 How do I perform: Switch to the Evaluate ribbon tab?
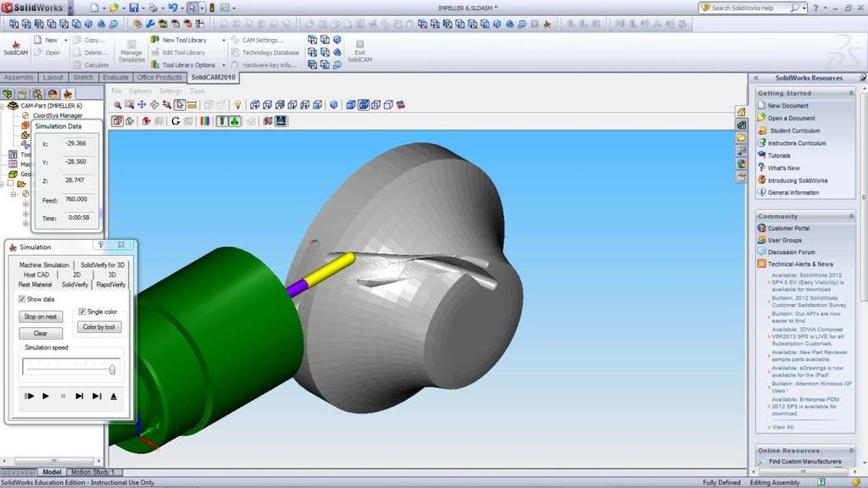[x=115, y=77]
